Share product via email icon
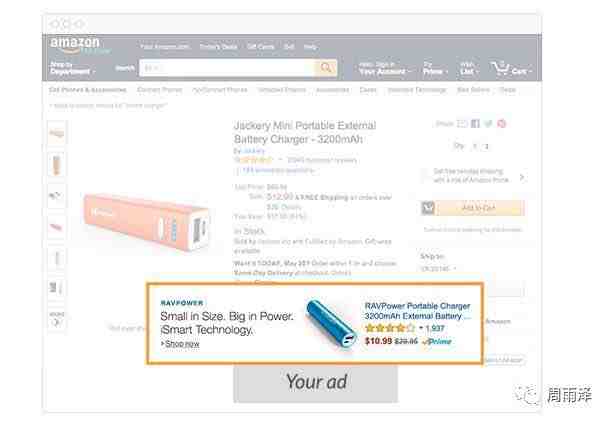 click(462, 124)
